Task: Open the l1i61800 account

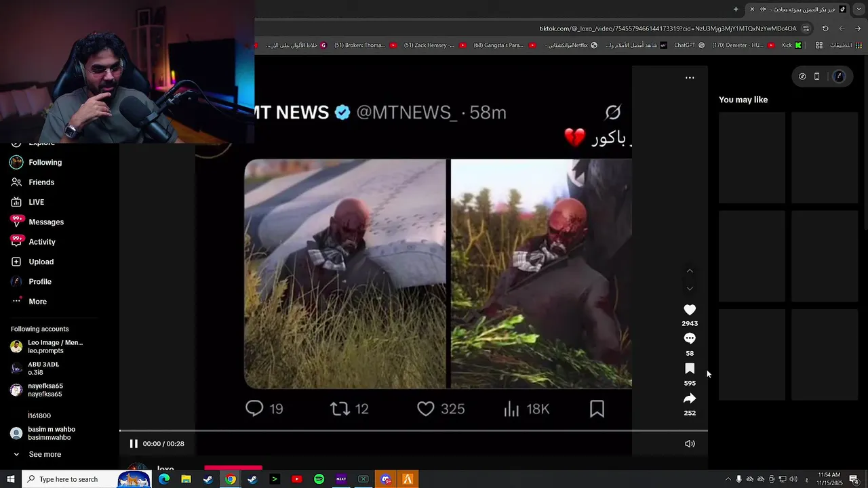Action: 39,415
